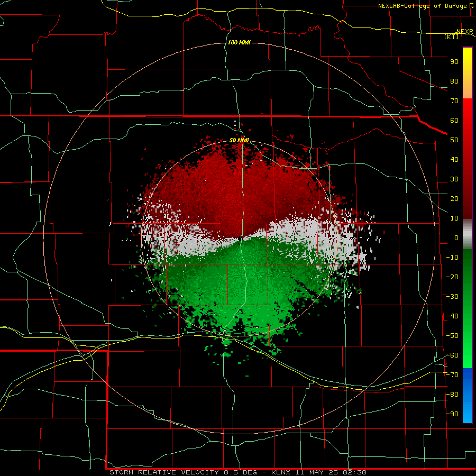476x476 pixels.
Task: Click the KLNX radar site identifier
Action: pyautogui.click(x=281, y=472)
